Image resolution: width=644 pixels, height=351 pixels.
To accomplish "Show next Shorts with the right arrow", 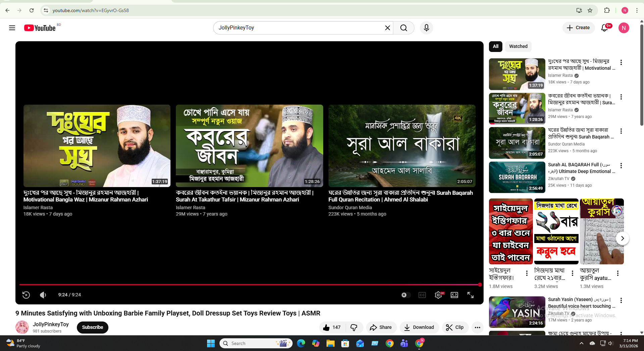I will coord(622,238).
